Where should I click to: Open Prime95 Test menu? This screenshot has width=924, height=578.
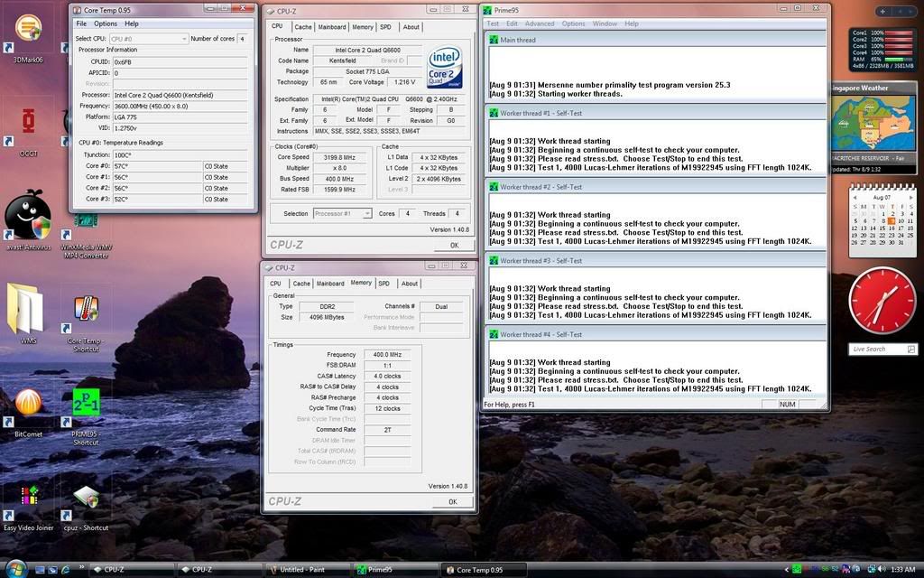[x=493, y=23]
